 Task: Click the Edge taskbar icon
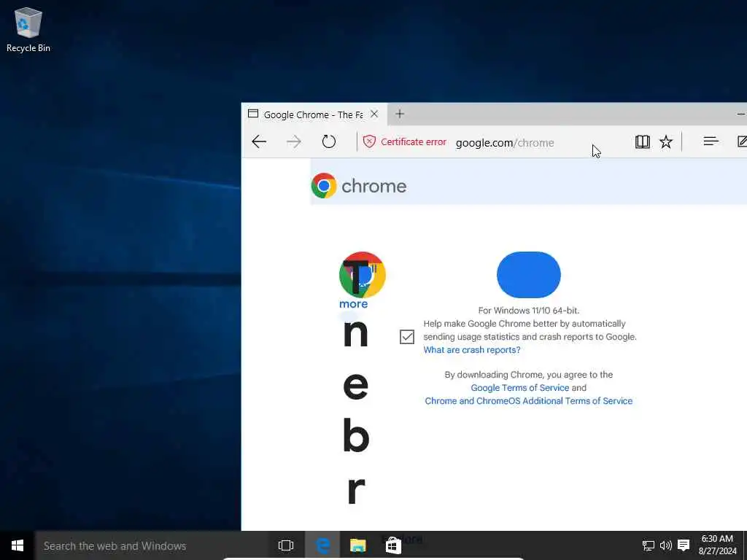322,545
